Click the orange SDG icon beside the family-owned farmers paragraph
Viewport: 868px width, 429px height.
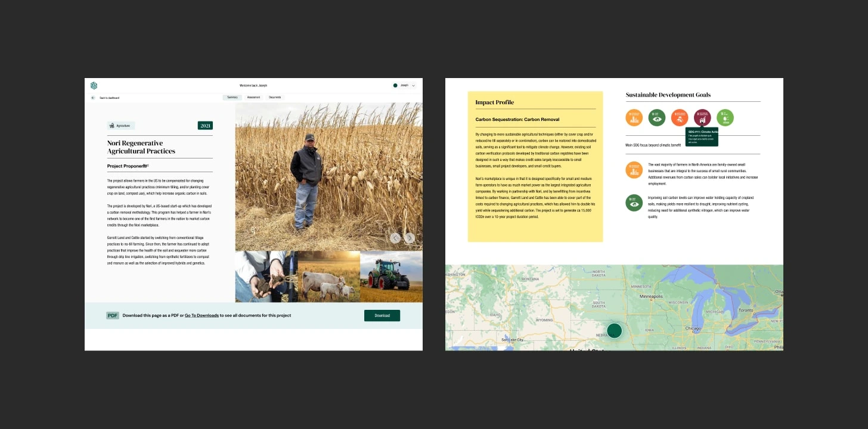634,170
